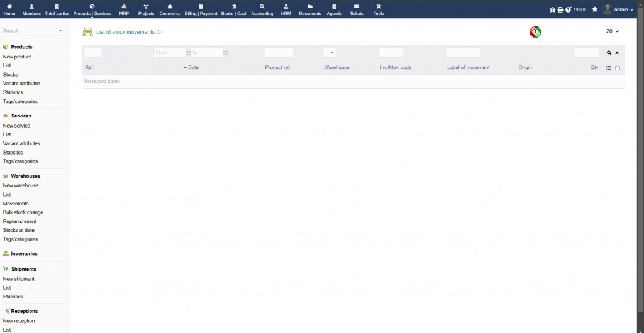Click the Stocks at date link
644x333 pixels.
pos(18,231)
